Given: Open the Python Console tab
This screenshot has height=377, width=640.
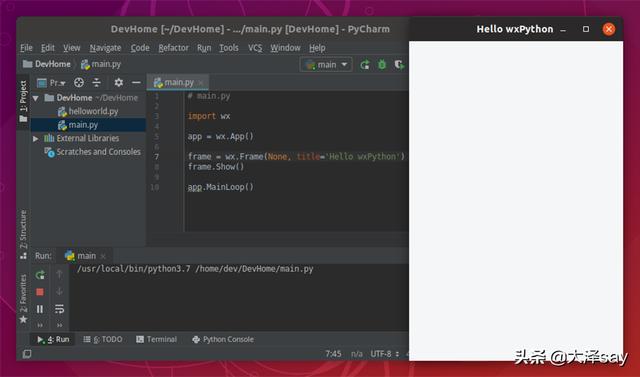Looking at the screenshot, I should click(223, 339).
